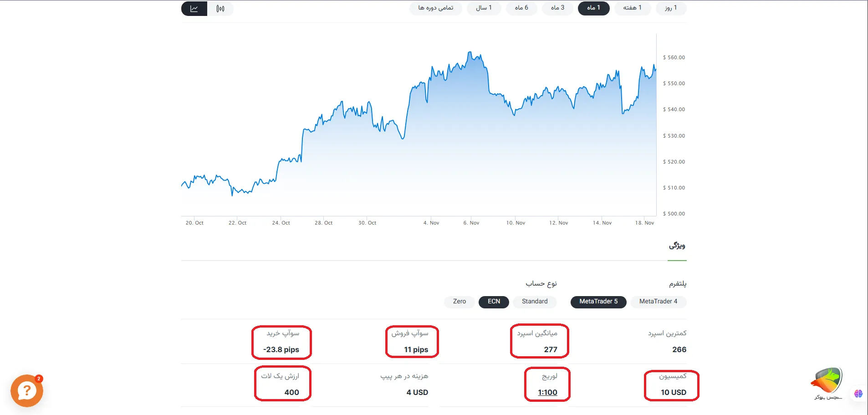868x415 pixels.
Task: Click the price chart peak near 6 Nov
Action: coord(470,53)
